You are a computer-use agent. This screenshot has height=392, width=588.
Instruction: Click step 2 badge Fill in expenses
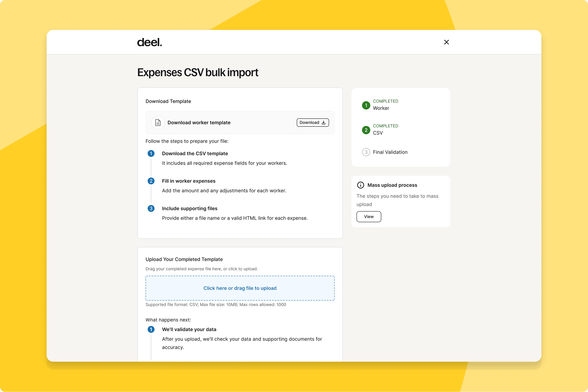coord(151,181)
